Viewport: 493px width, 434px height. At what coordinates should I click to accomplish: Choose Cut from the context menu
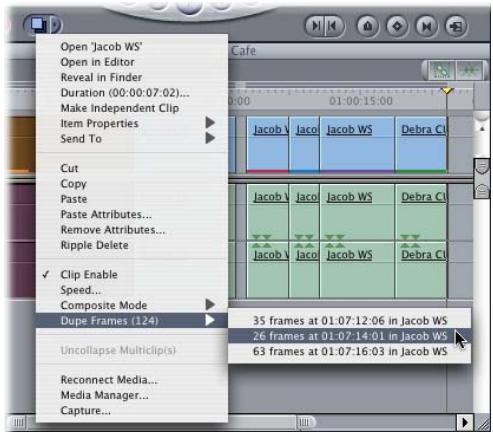[x=132, y=168]
